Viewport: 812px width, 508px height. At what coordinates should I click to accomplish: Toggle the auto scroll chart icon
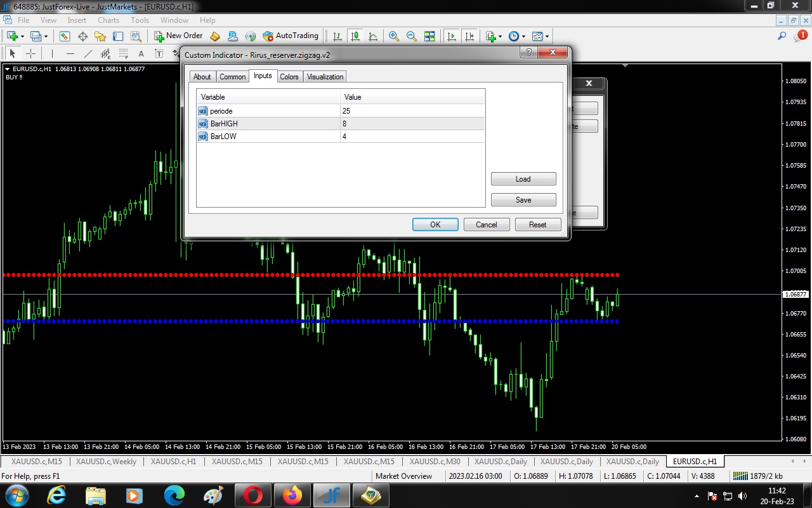click(451, 36)
